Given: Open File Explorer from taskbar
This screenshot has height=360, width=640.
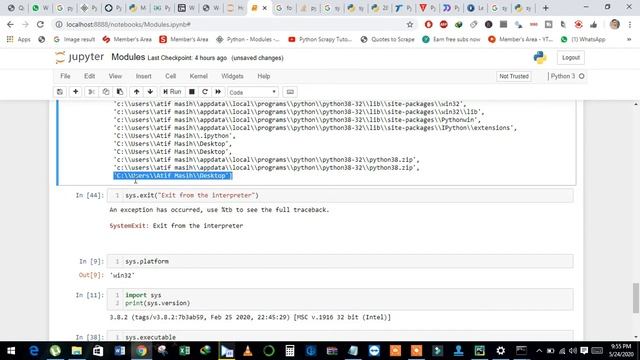Looking at the screenshot, I should [77, 351].
